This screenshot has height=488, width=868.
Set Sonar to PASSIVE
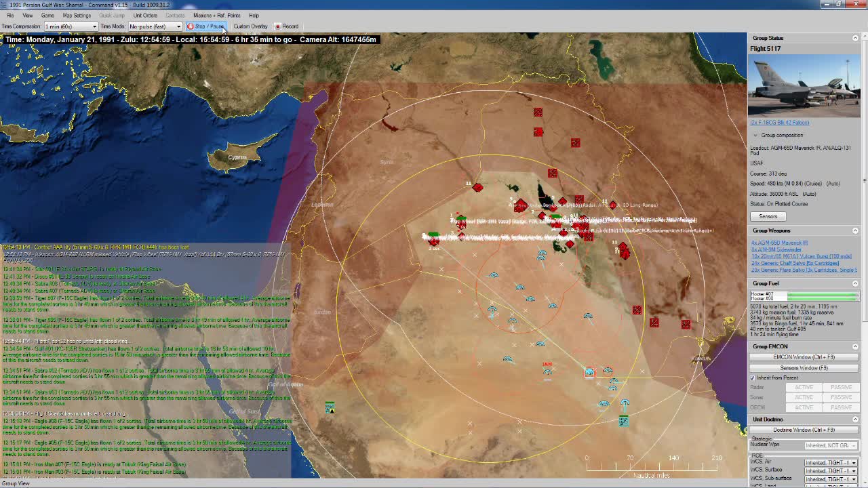pyautogui.click(x=840, y=397)
